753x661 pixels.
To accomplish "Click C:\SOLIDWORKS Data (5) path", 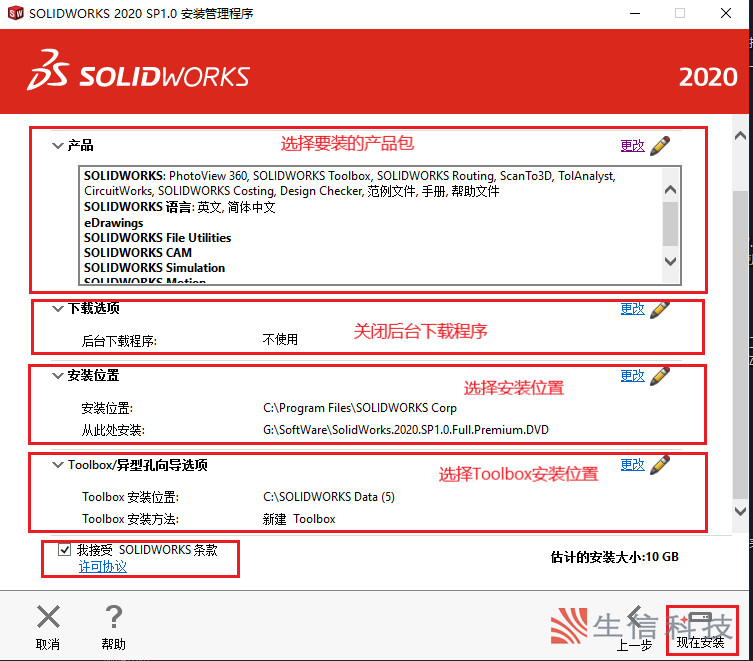I will coord(329,497).
